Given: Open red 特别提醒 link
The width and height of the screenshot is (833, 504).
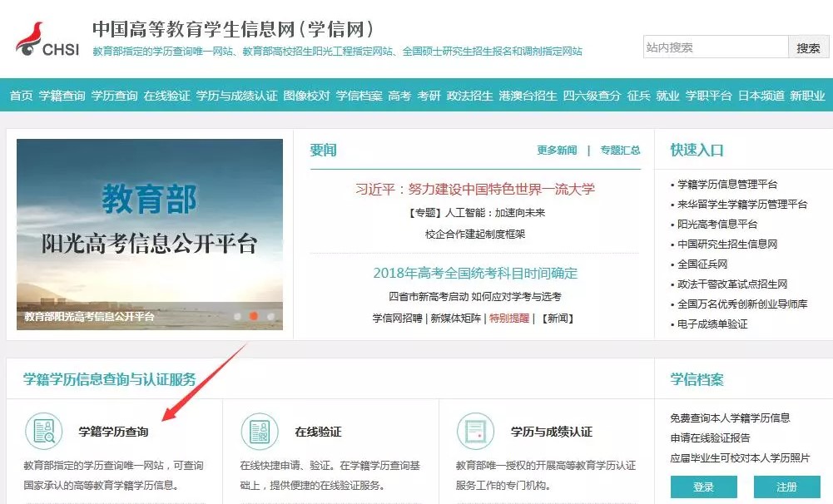Looking at the screenshot, I should coord(509,319).
